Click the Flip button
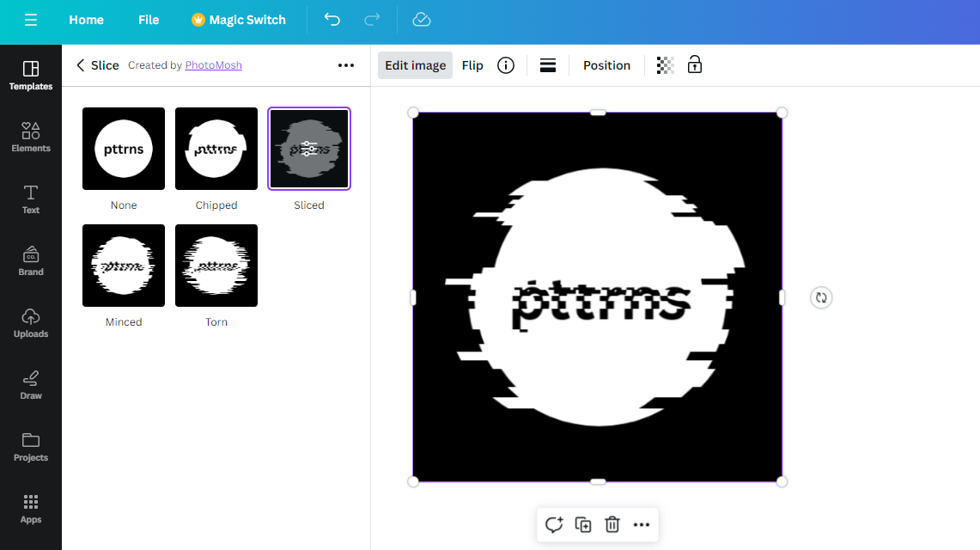This screenshot has width=980, height=550. (x=472, y=65)
